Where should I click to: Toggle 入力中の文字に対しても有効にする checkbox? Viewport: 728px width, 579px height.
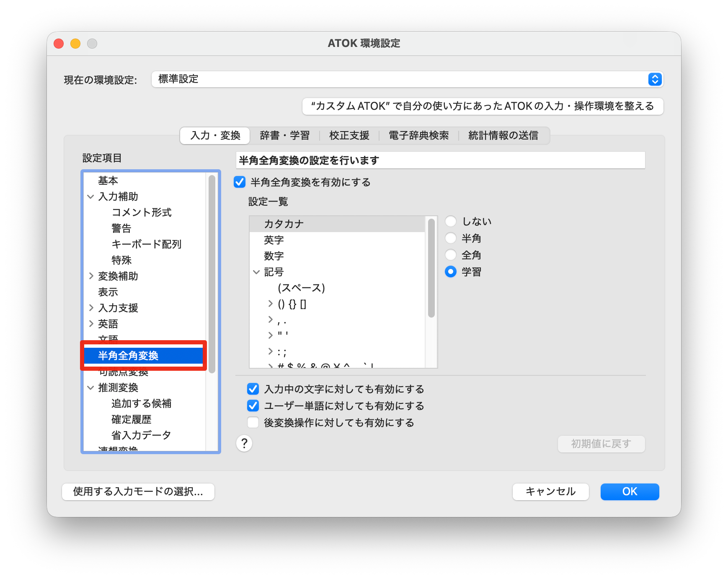[x=253, y=389]
